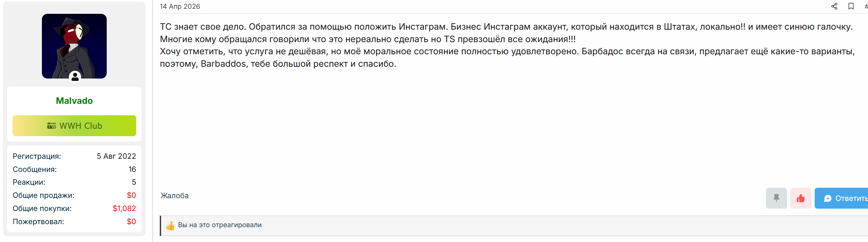Viewport: 868px width, 242px height.
Task: Click the Реакции count 5
Action: (x=134, y=182)
